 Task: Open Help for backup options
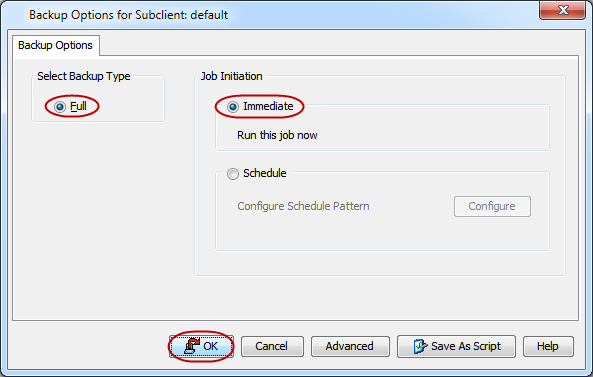coord(548,346)
